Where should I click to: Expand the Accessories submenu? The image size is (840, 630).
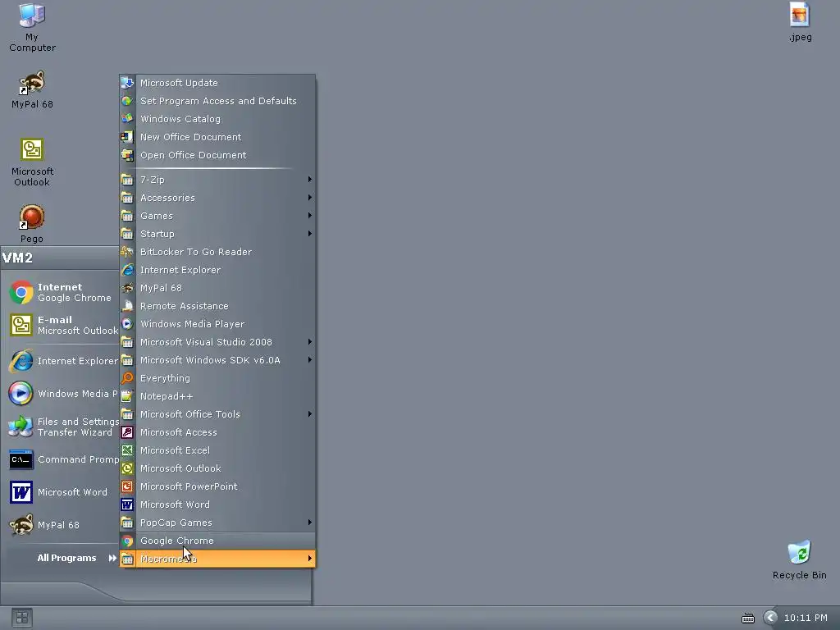click(217, 198)
